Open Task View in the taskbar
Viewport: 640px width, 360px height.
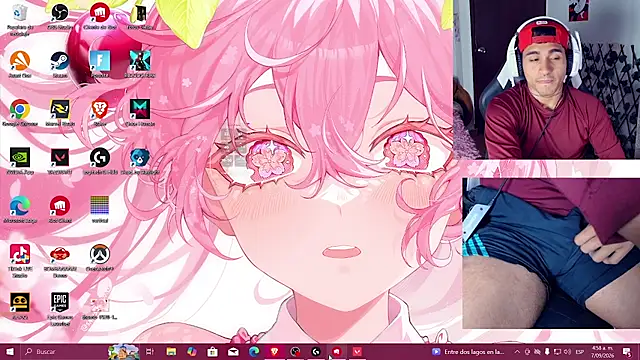(150, 351)
